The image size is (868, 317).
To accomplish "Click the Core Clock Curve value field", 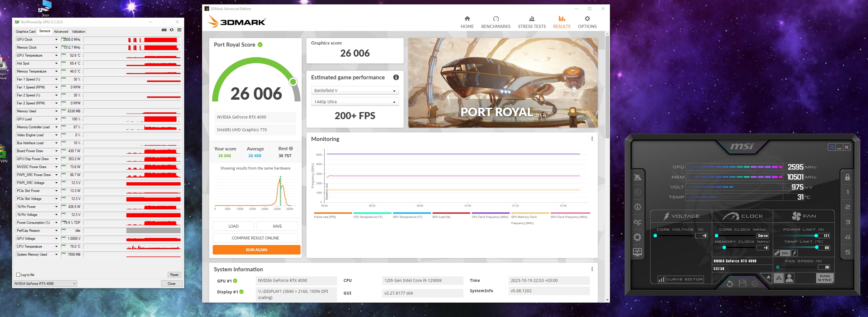I will pyautogui.click(x=763, y=236).
